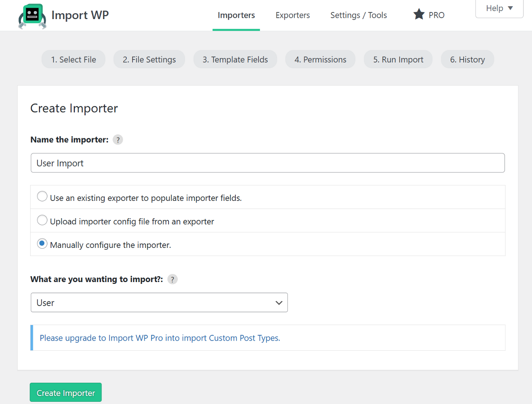Click the Create Importer button
This screenshot has height=404, width=532.
pyautogui.click(x=65, y=392)
